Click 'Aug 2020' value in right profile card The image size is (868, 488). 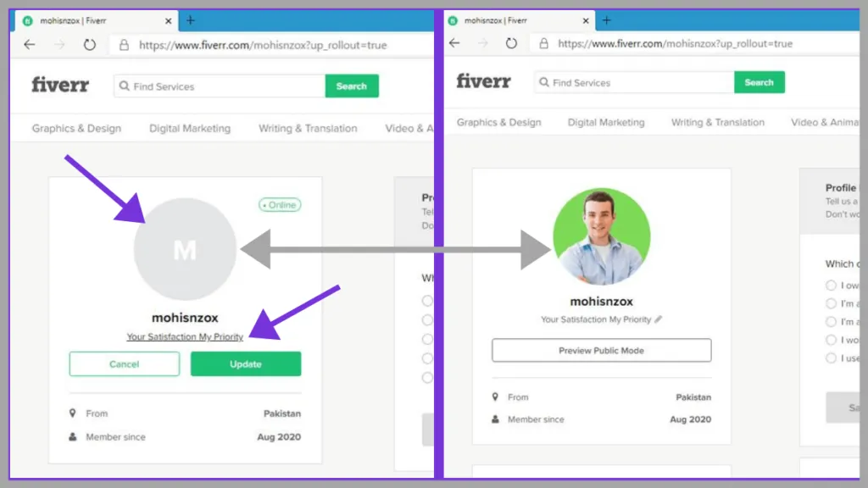click(x=690, y=419)
